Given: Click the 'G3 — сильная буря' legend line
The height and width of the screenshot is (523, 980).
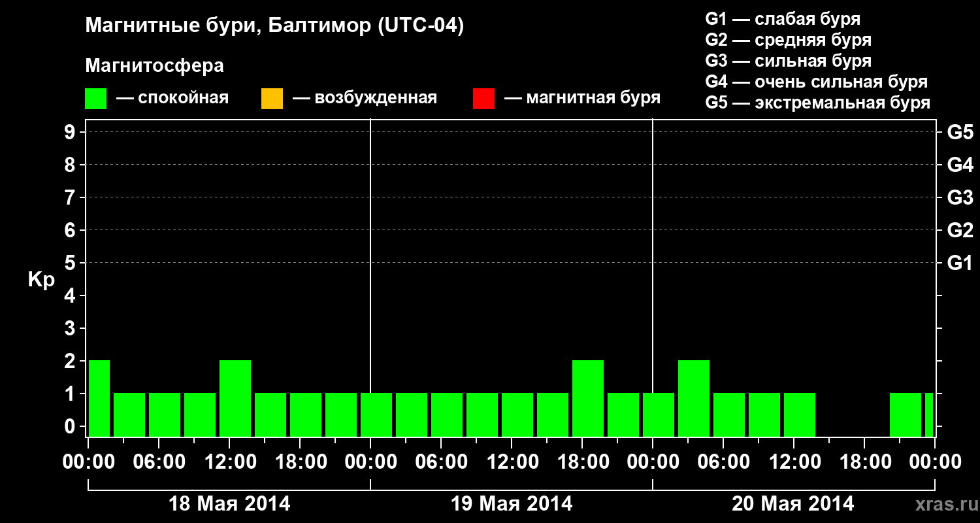Looking at the screenshot, I should tap(788, 60).
